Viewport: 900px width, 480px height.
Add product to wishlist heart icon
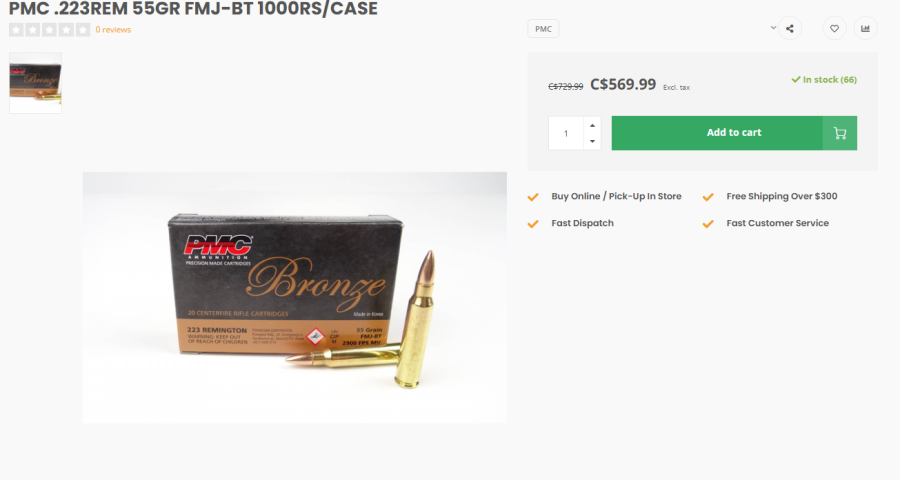[835, 29]
